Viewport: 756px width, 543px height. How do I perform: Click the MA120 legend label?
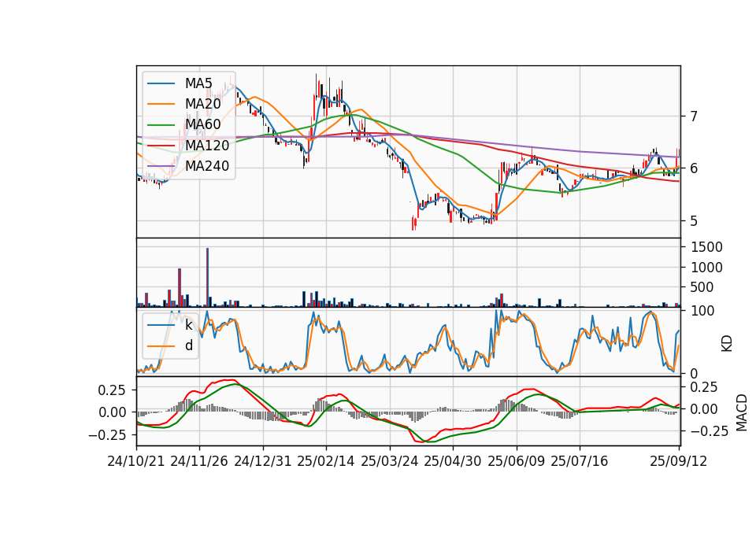(207, 146)
